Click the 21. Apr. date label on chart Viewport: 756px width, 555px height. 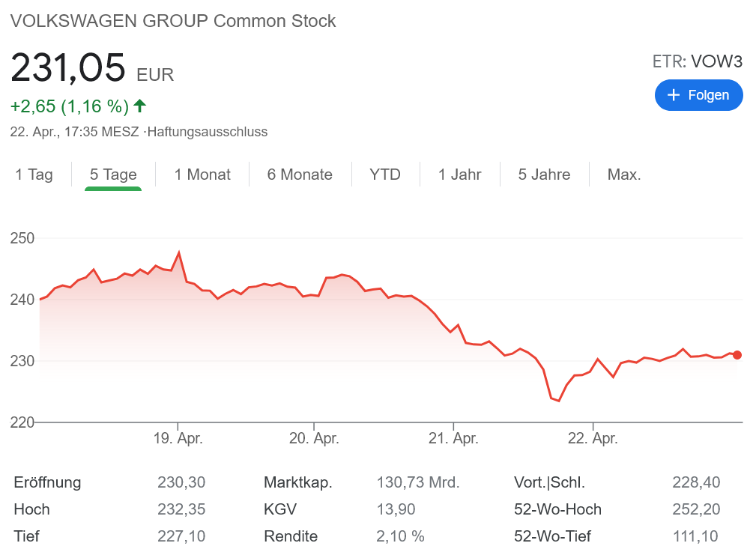[453, 439]
